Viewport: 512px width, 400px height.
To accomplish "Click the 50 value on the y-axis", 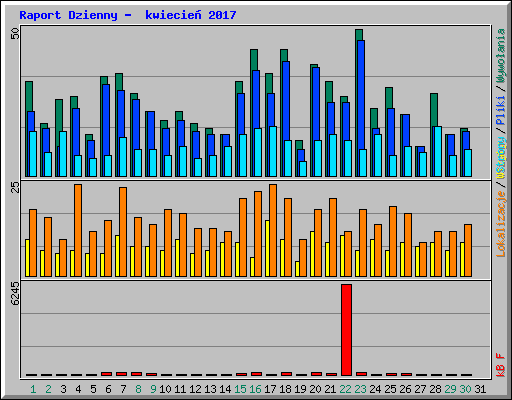I will (x=15, y=33).
